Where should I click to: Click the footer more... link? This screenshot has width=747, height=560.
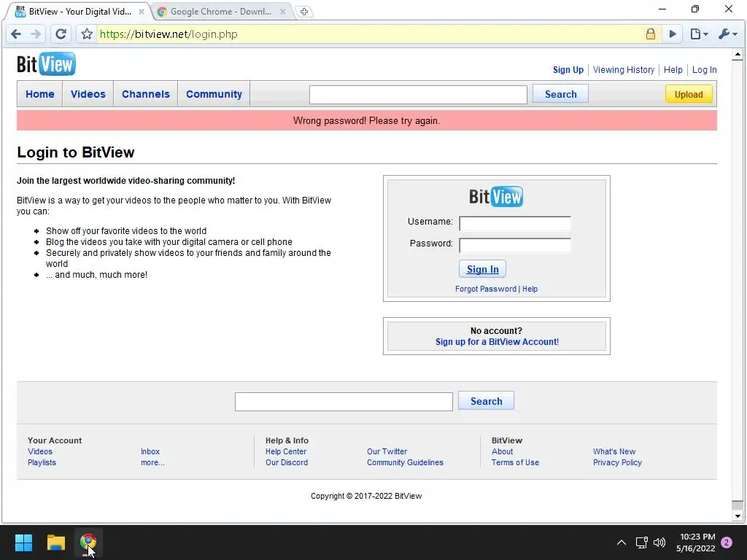pyautogui.click(x=152, y=462)
